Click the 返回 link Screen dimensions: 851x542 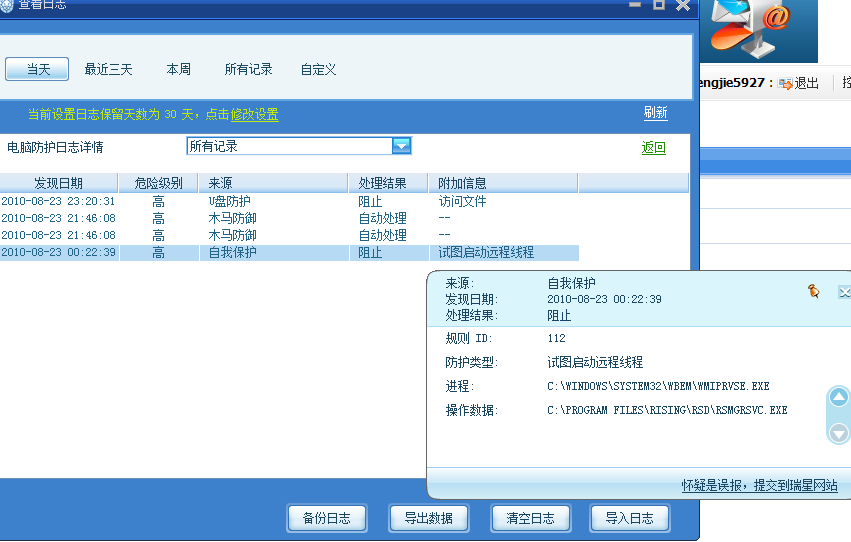pos(653,148)
